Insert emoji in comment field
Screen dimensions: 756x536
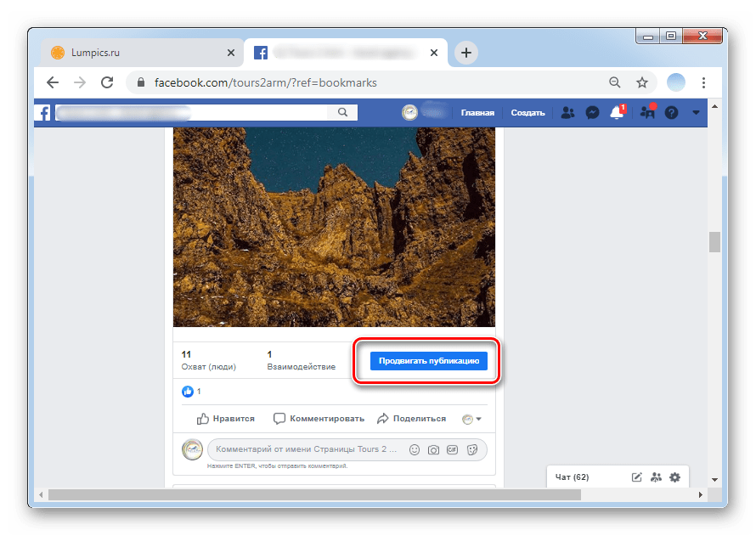pos(415,449)
